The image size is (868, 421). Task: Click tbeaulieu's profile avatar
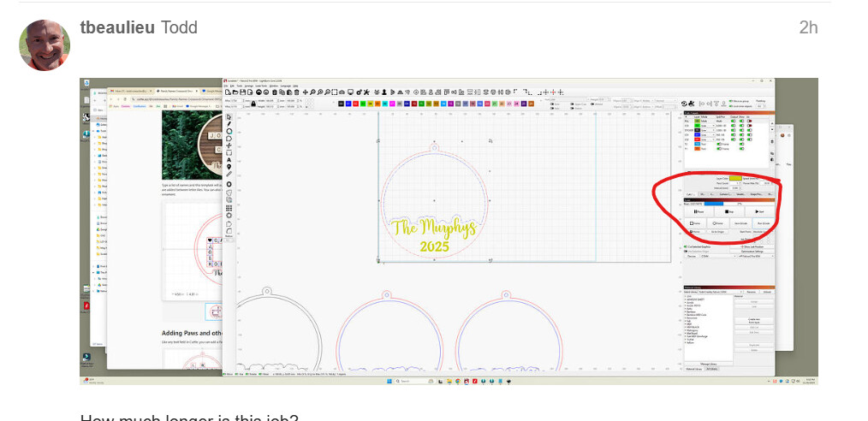click(45, 45)
